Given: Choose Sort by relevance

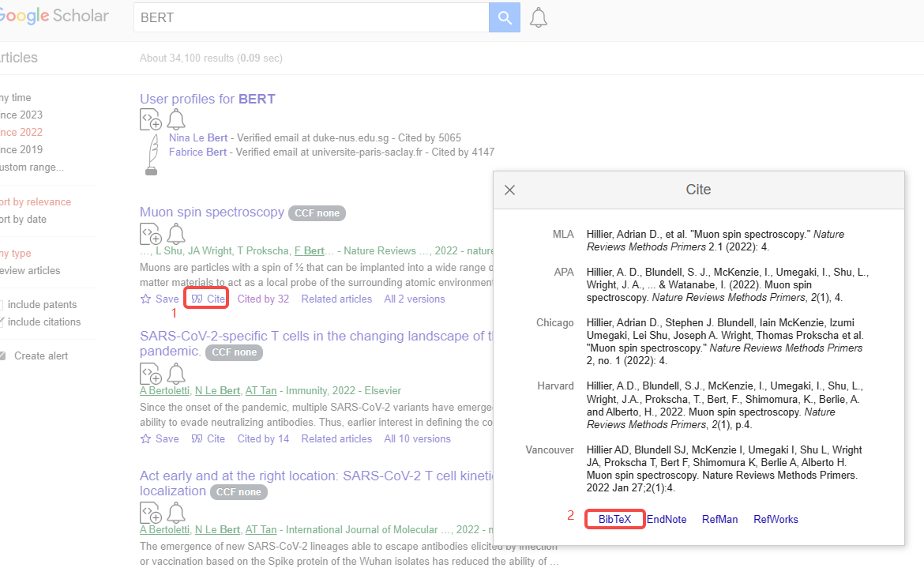Looking at the screenshot, I should 36,201.
